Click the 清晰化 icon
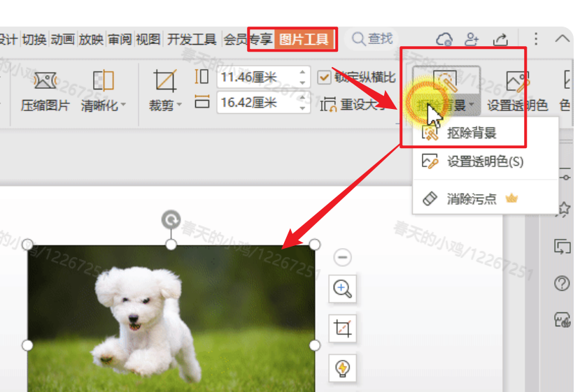Viewport: 587px width, 392px height. click(103, 80)
